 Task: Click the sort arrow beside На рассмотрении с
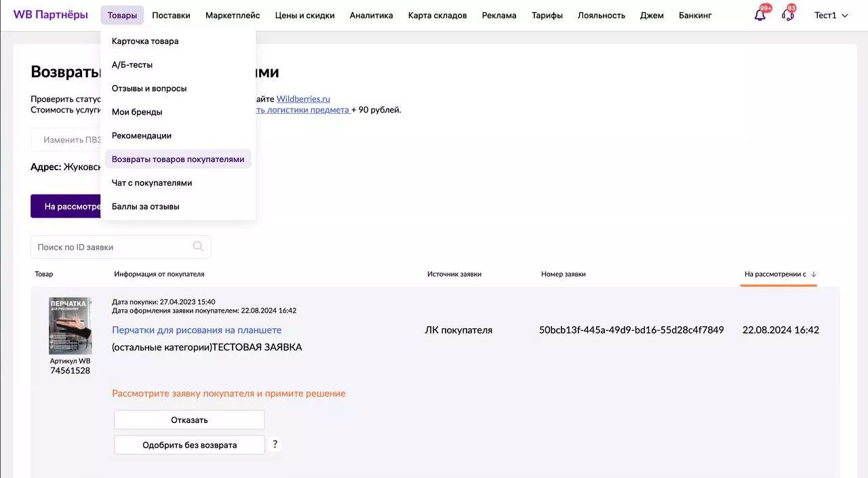(814, 275)
